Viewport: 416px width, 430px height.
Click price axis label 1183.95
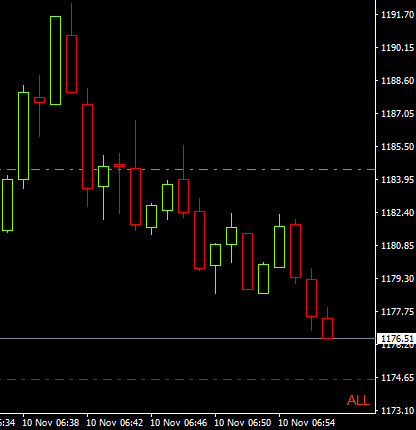pos(397,180)
